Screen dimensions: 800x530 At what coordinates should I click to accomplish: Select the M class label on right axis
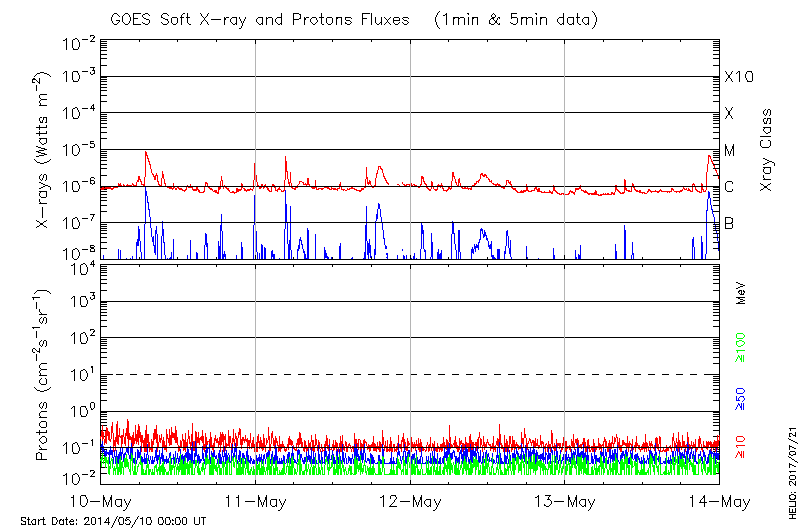(730, 151)
